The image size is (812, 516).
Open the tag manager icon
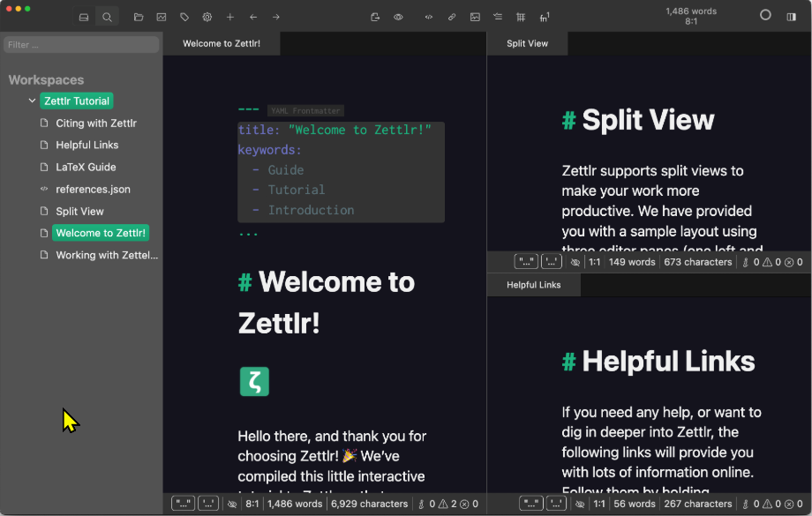tap(184, 17)
